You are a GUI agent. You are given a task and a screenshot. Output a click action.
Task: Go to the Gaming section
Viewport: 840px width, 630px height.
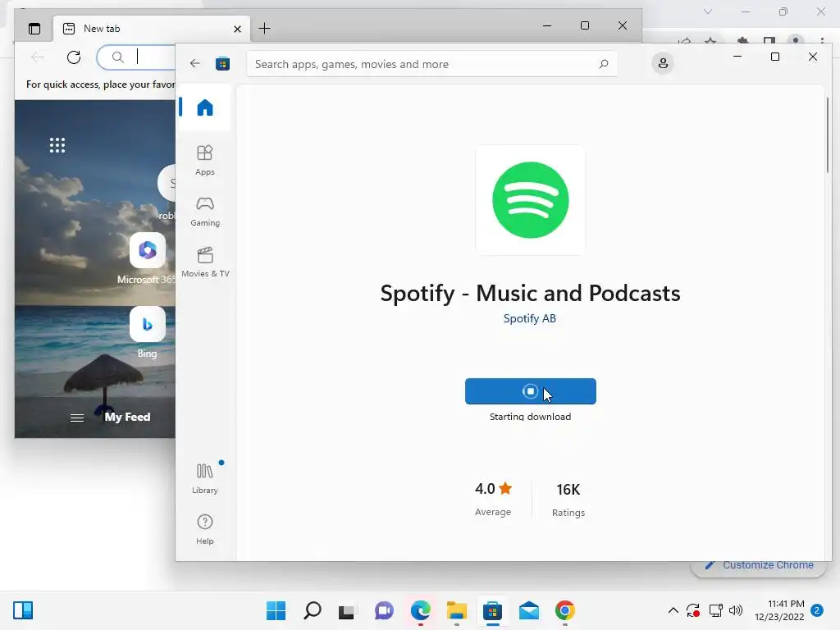[204, 212]
